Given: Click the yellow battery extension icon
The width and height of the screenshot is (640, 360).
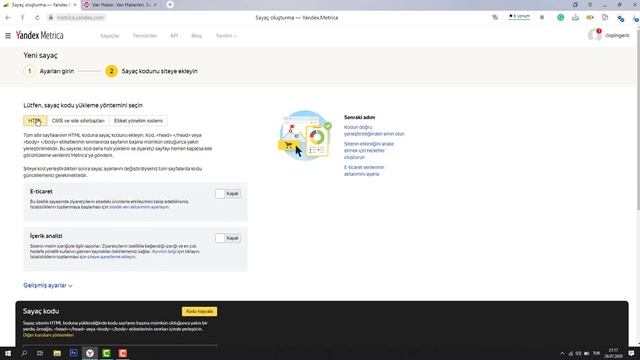Looking at the screenshot, I should [x=590, y=18].
